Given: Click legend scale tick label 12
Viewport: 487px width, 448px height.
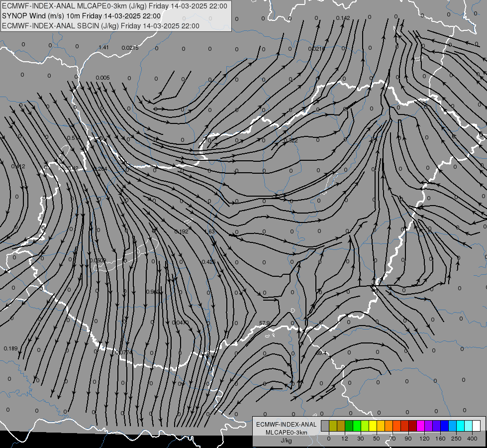Looking at the screenshot, I should pyautogui.click(x=345, y=439).
